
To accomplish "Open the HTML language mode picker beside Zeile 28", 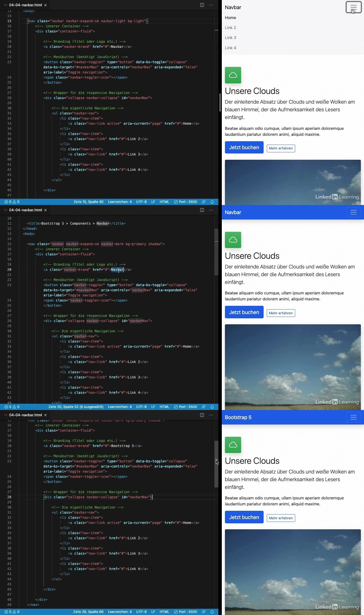I will [x=164, y=612].
